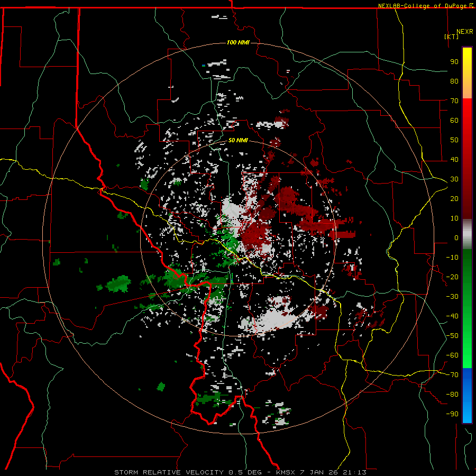This screenshot has width=476, height=476.
Task: Click the NEXR label above the color scale
Action: (464, 32)
